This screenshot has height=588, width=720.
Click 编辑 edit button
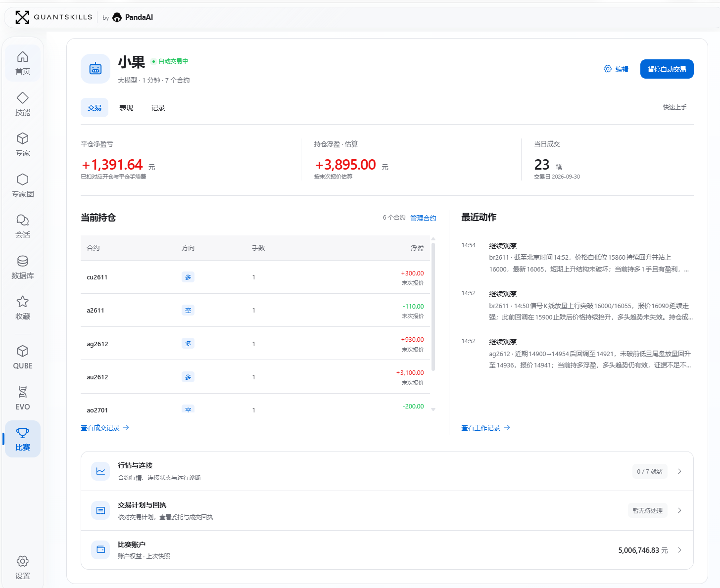click(x=616, y=69)
